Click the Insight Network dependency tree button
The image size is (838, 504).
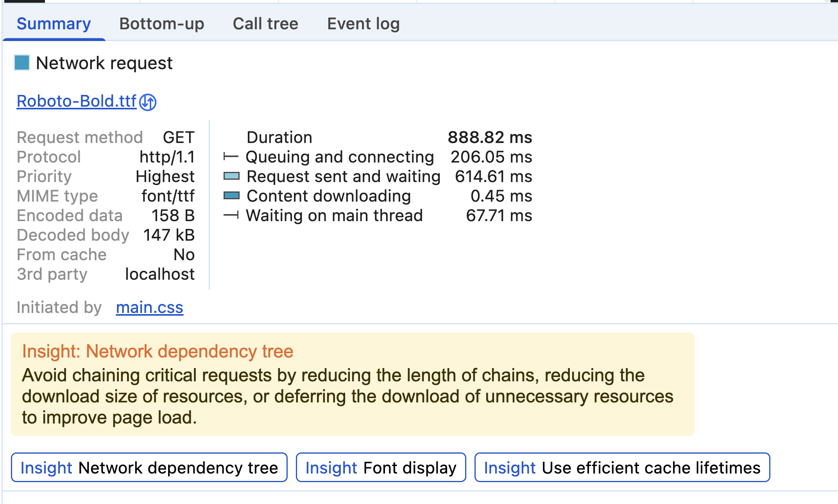[x=149, y=468]
